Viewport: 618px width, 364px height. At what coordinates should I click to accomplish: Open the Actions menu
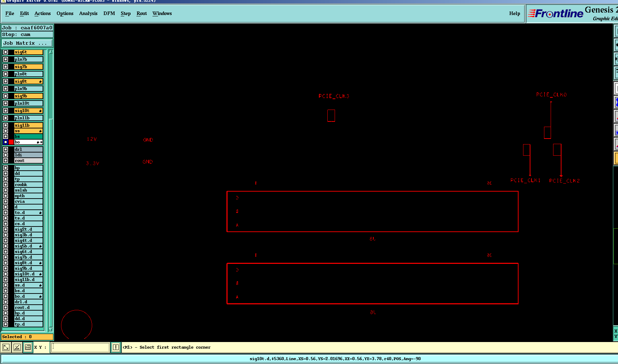(43, 14)
